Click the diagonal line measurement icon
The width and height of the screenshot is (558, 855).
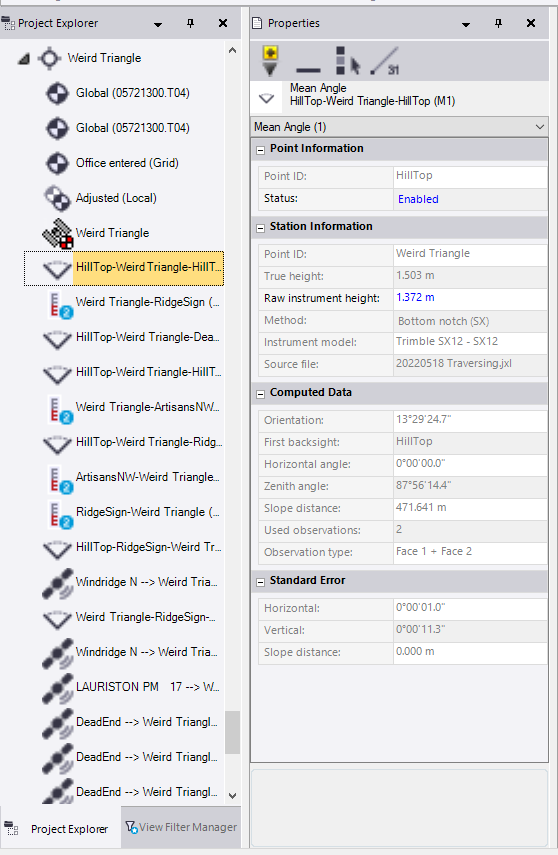385,61
